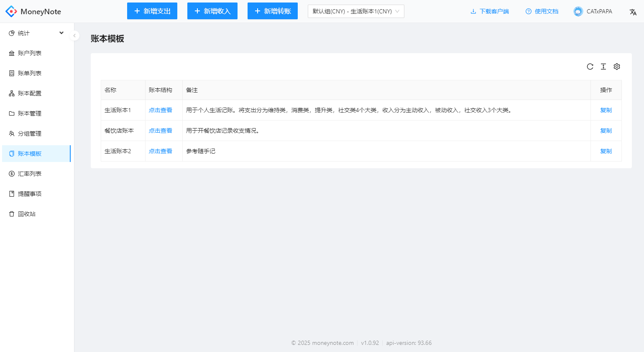The height and width of the screenshot is (352, 644).
Task: Click the 备注 column header
Action: (x=387, y=90)
